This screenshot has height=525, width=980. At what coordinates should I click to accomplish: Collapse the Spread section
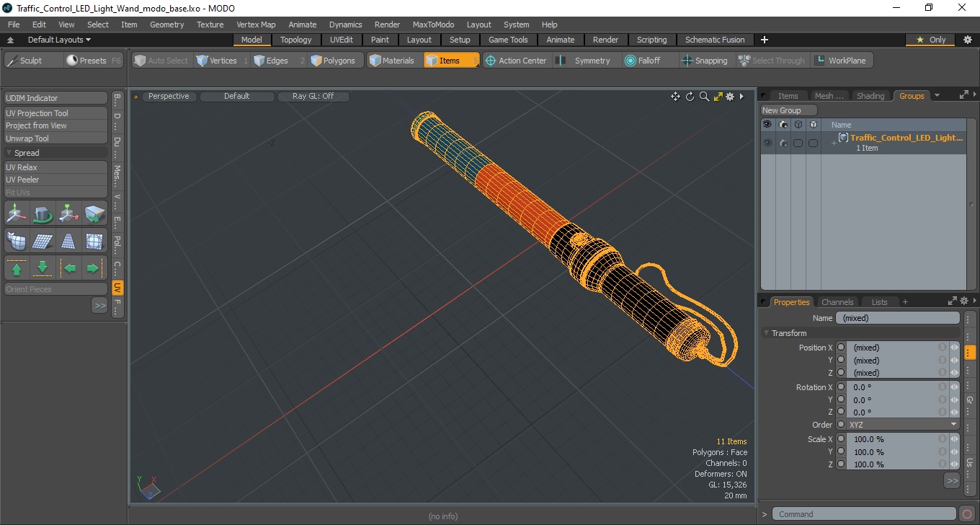(9, 153)
